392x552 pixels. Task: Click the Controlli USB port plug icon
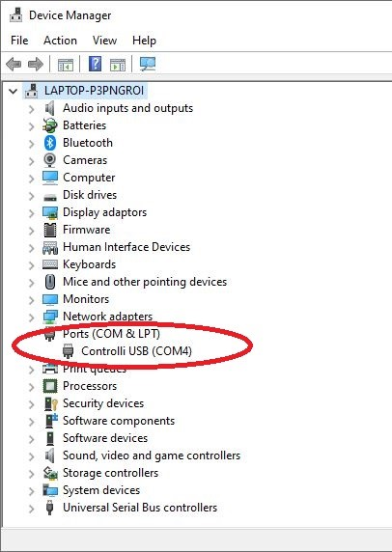tap(68, 351)
